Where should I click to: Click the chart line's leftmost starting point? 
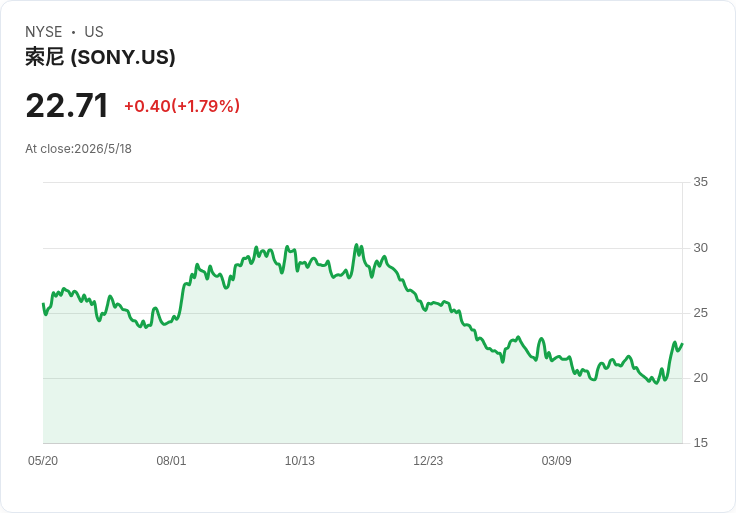click(43, 304)
